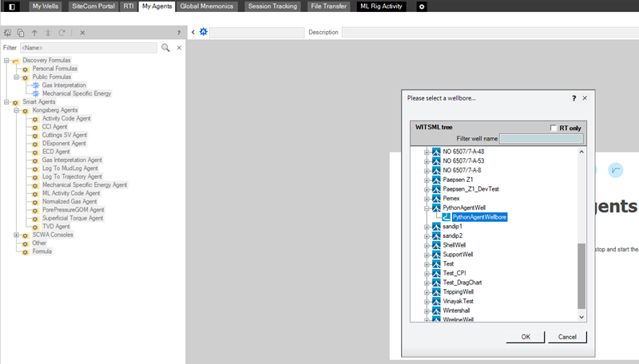Click the copy icon in left toolbar

[21, 33]
